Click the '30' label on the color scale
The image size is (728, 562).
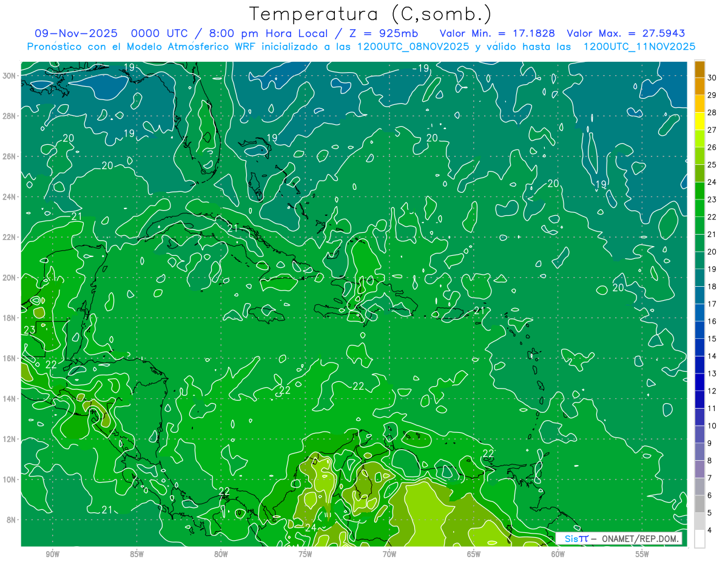[x=712, y=78]
